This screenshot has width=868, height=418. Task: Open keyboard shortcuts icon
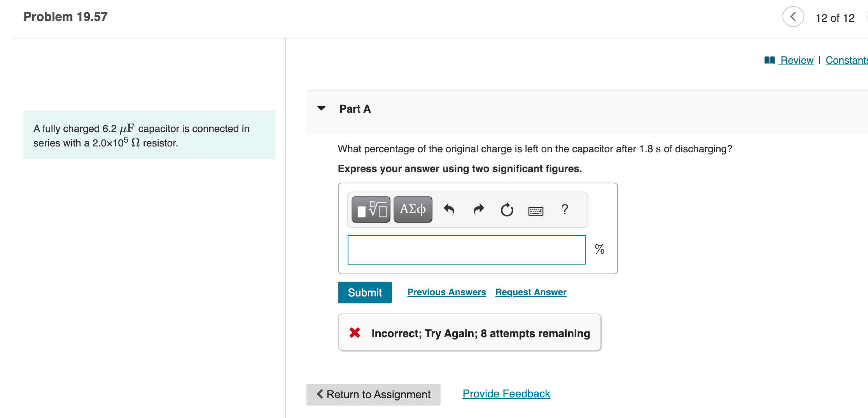click(x=535, y=211)
